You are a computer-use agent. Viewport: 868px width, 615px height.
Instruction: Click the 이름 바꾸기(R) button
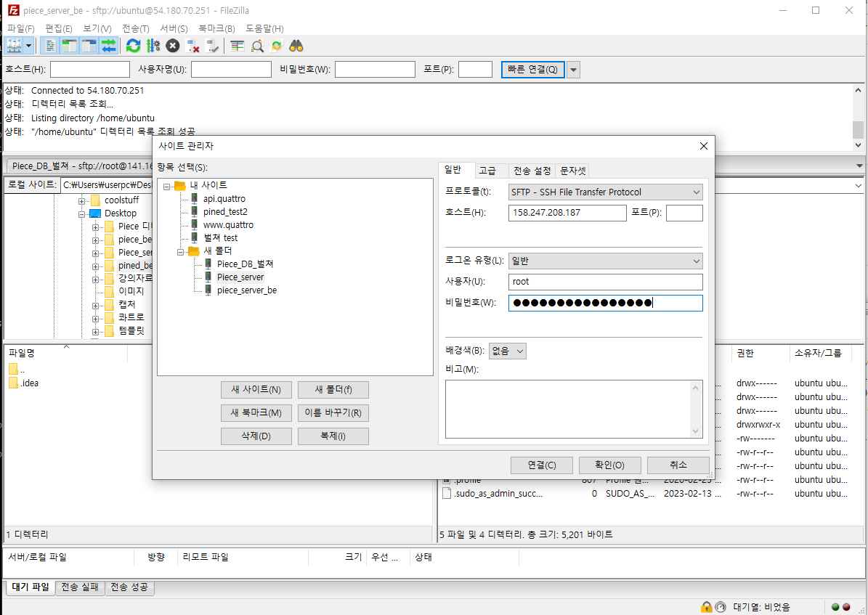(x=333, y=413)
